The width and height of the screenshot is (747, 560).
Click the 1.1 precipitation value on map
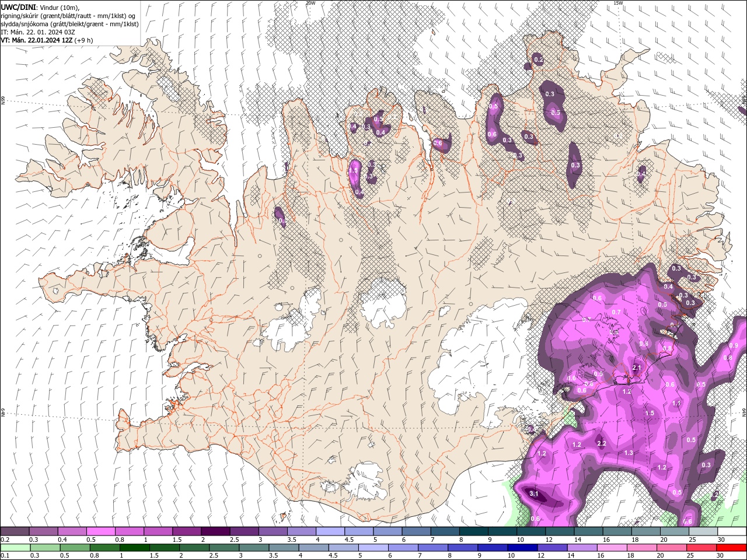(x=676, y=403)
